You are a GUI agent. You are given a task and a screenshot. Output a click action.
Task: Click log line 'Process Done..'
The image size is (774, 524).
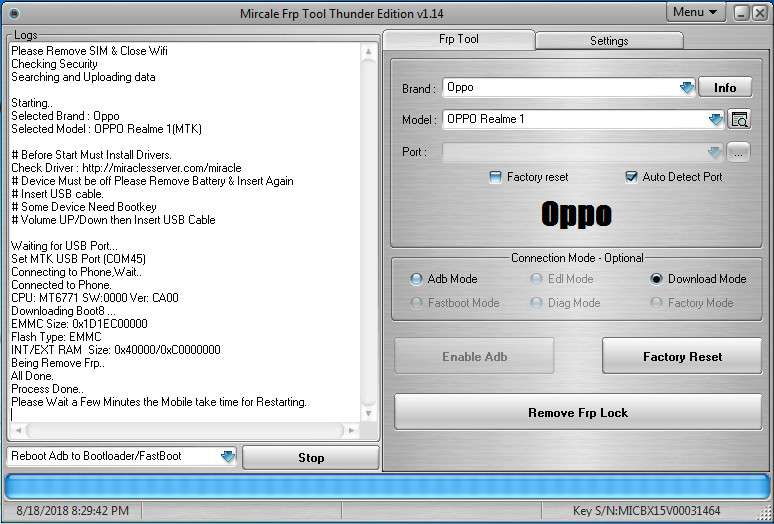tap(47, 389)
